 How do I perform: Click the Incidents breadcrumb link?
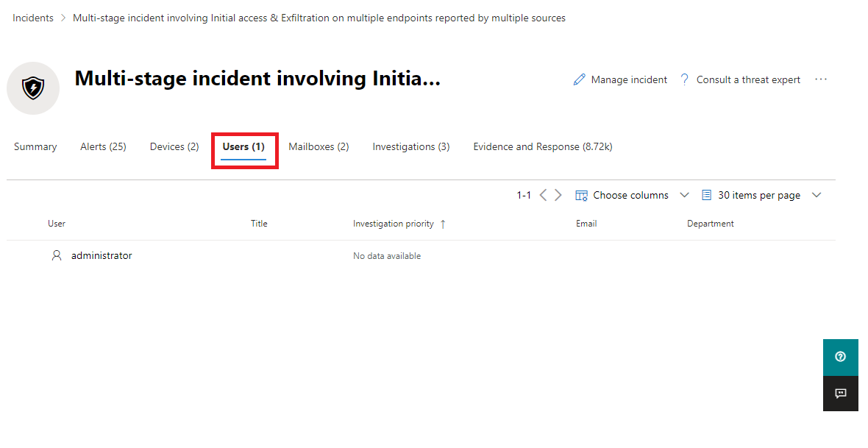click(x=33, y=18)
